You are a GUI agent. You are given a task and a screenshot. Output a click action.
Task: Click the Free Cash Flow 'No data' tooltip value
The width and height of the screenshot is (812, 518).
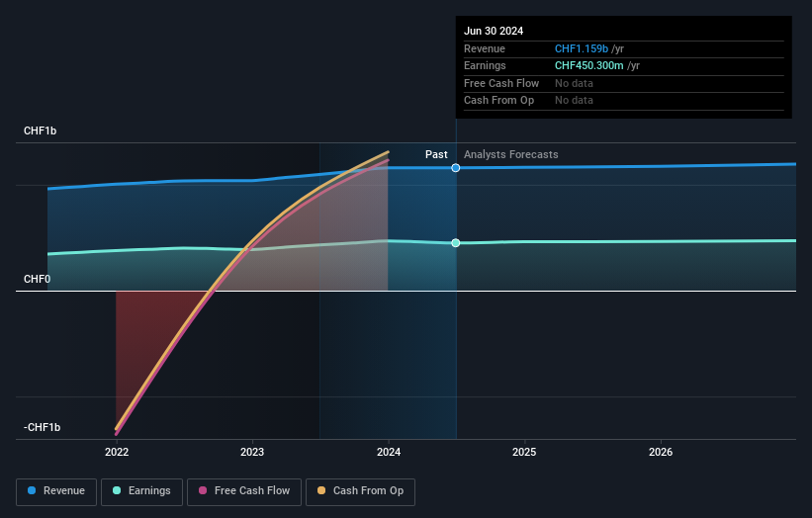pyautogui.click(x=574, y=83)
